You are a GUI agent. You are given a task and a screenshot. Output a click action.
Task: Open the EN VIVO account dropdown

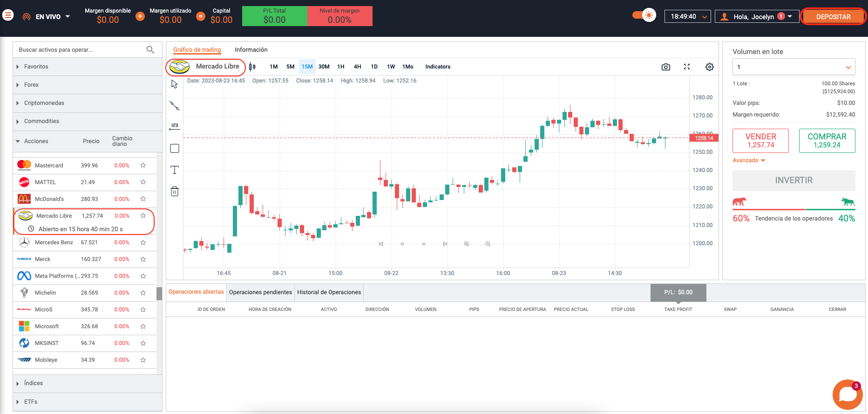(x=46, y=16)
